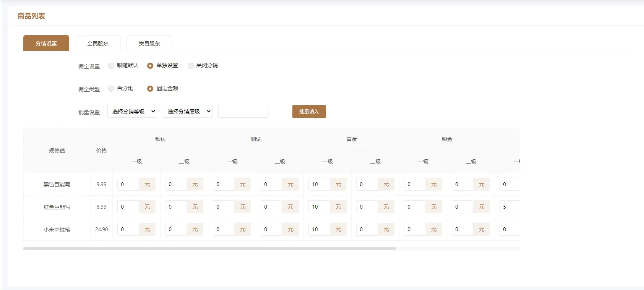Click 红色巨能写 黄金 一级 field showing 10
The width and height of the screenshot is (644, 290).
point(319,207)
